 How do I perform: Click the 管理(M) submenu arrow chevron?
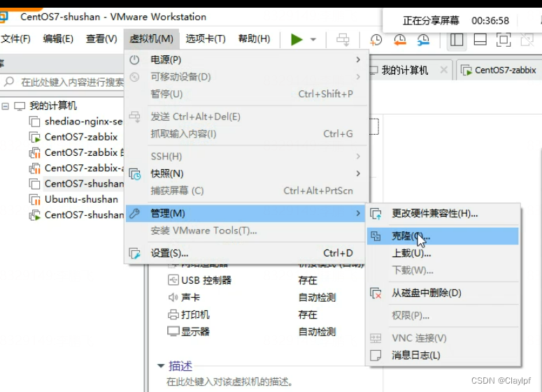[358, 213]
